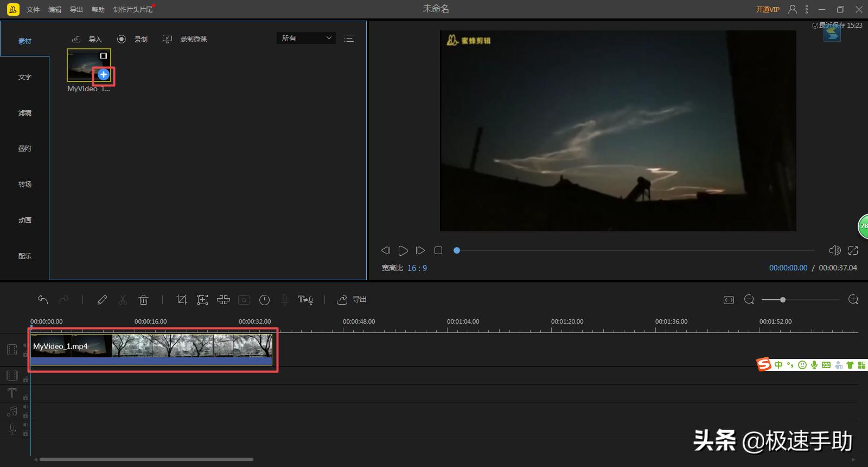868x467 pixels.
Task: Open the 16:9 aspect ratio selector
Action: [417, 268]
